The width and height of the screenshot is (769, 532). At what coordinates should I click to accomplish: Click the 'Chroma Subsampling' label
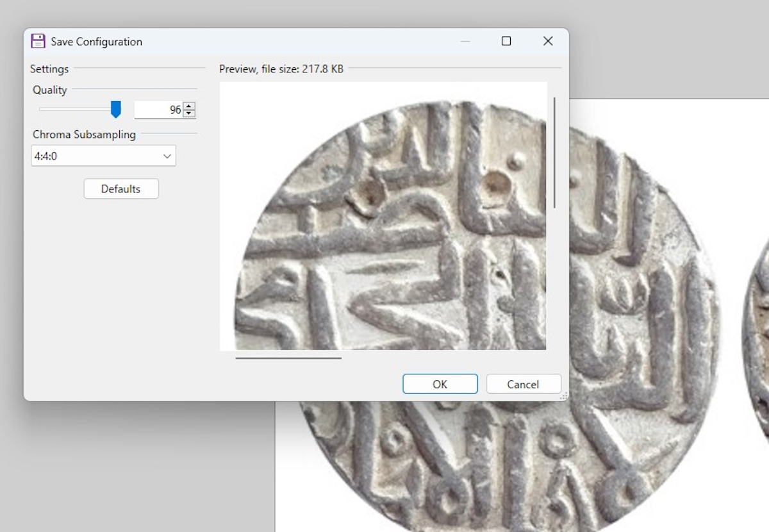click(x=85, y=135)
